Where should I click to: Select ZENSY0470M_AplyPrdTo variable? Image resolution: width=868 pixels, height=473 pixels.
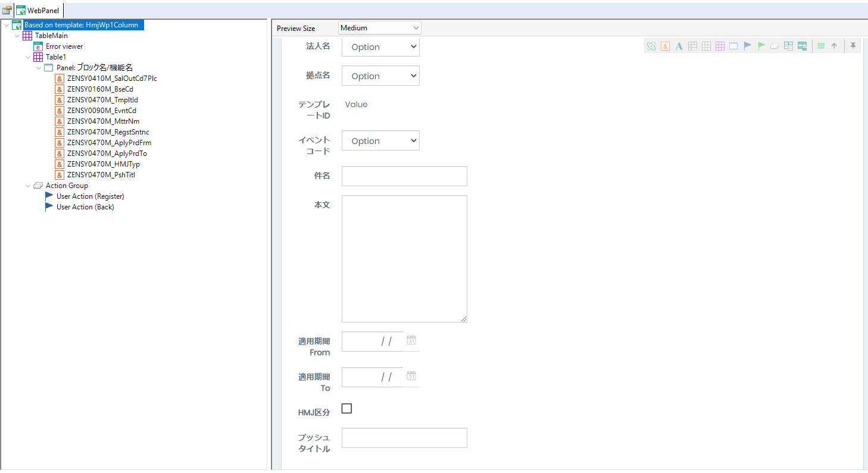click(x=107, y=154)
